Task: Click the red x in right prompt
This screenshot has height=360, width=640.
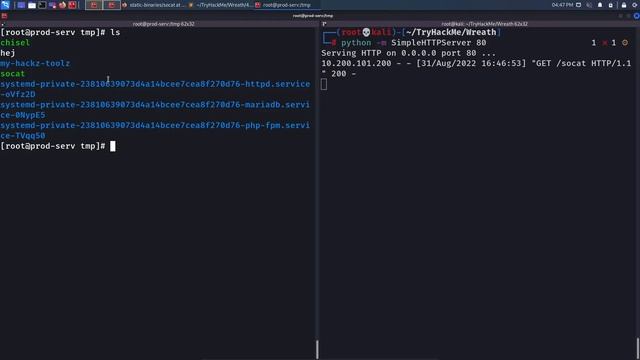Action: 604,43
